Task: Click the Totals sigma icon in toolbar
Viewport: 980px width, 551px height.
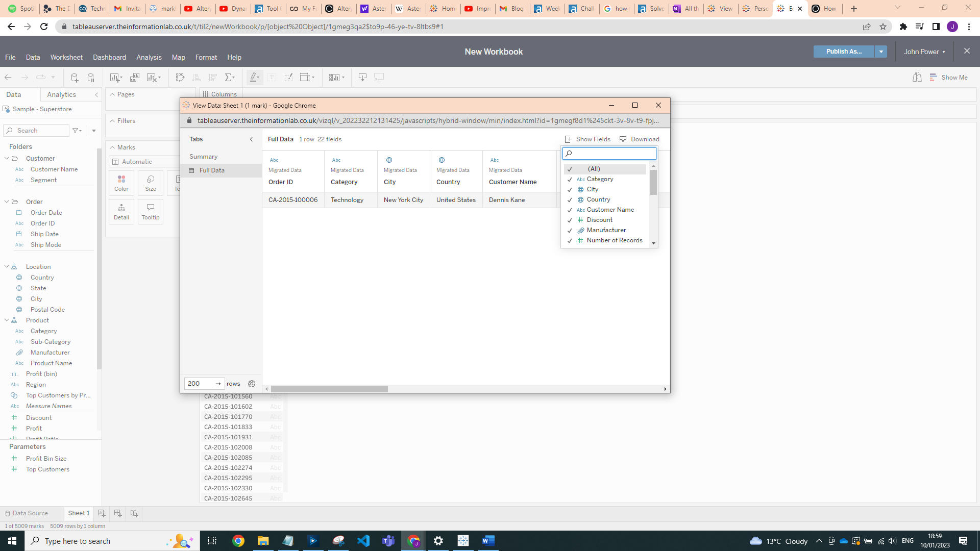Action: tap(230, 78)
